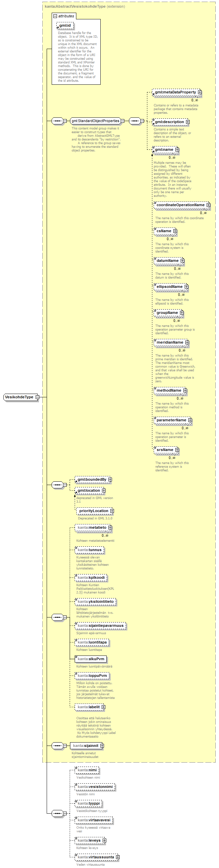219x868 pixels.
Task: Expand gml:metaDataProperty element
Action: pyautogui.click(x=200, y=92)
